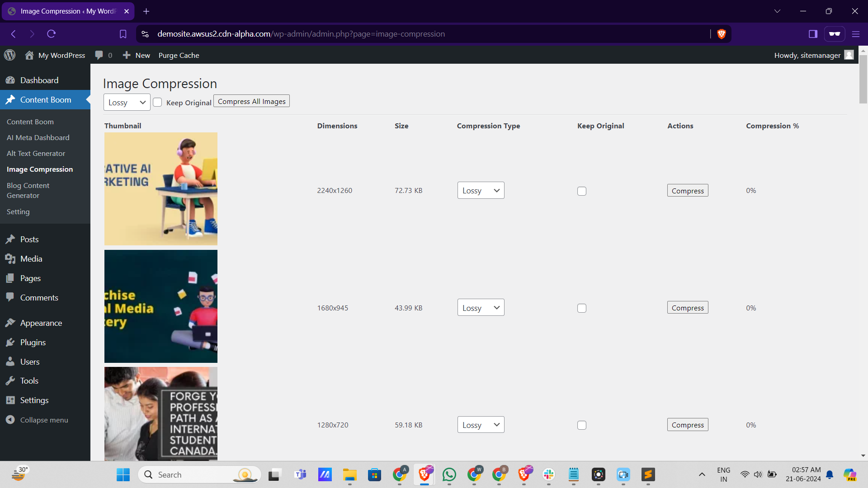
Task: Click the Content Boom sidebar icon
Action: click(11, 99)
